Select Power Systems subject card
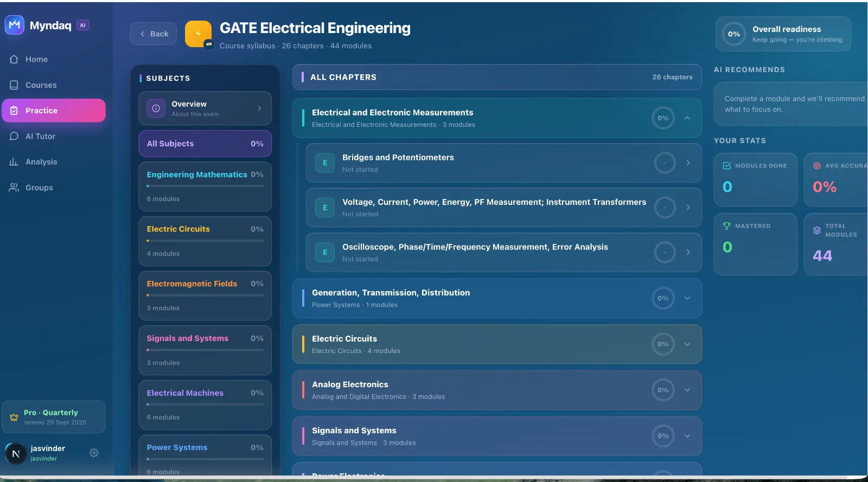This screenshot has width=868, height=482. click(x=205, y=455)
